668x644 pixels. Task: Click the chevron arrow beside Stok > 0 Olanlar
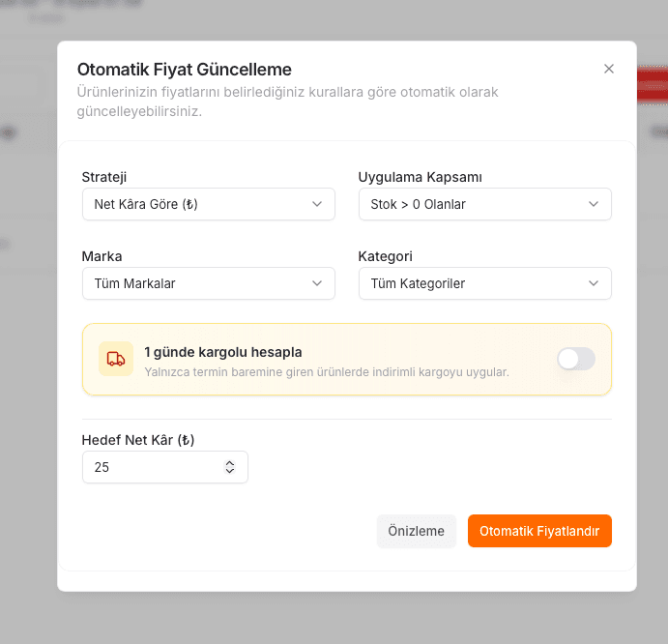tap(593, 204)
